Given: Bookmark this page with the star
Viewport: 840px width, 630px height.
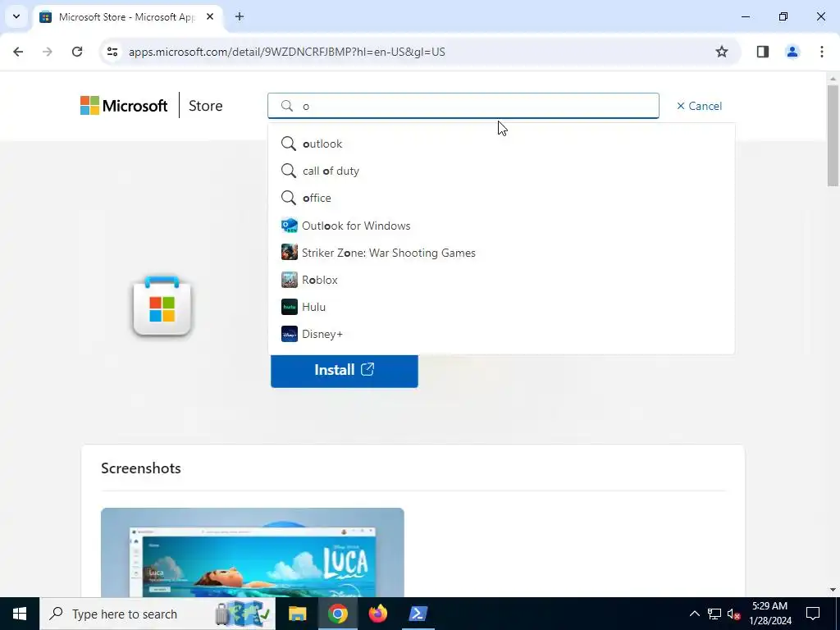Looking at the screenshot, I should pos(722,52).
